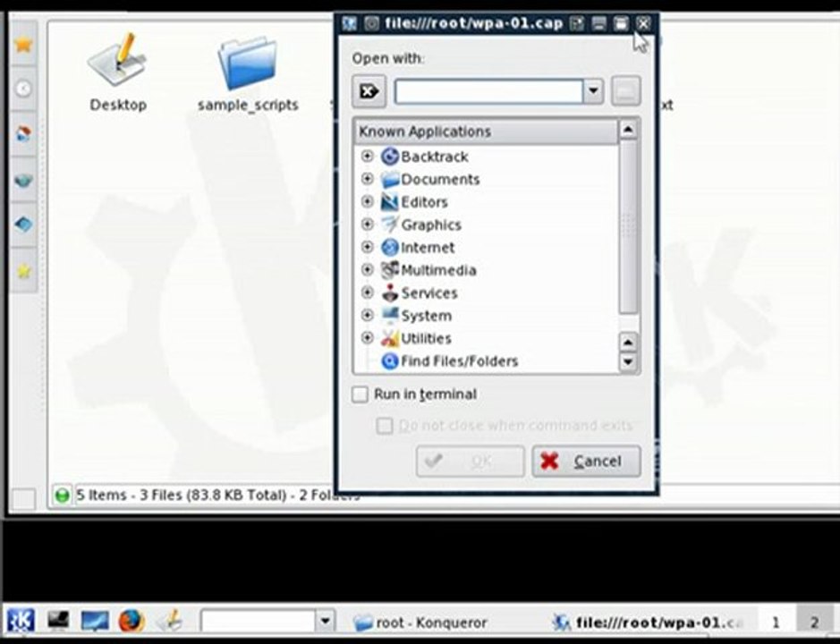Click the sticky pin icon in dialog titlebar
Viewport: 840px width, 644px height.
pyautogui.click(x=371, y=23)
